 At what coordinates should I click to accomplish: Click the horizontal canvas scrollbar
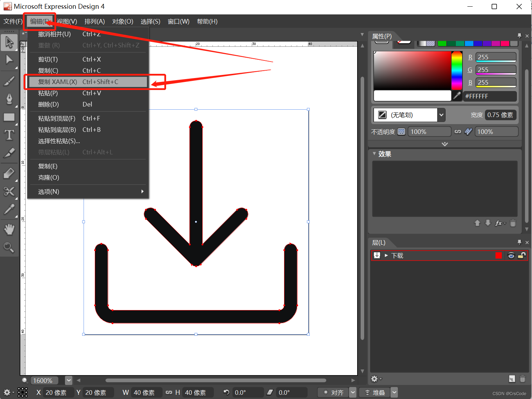point(216,380)
